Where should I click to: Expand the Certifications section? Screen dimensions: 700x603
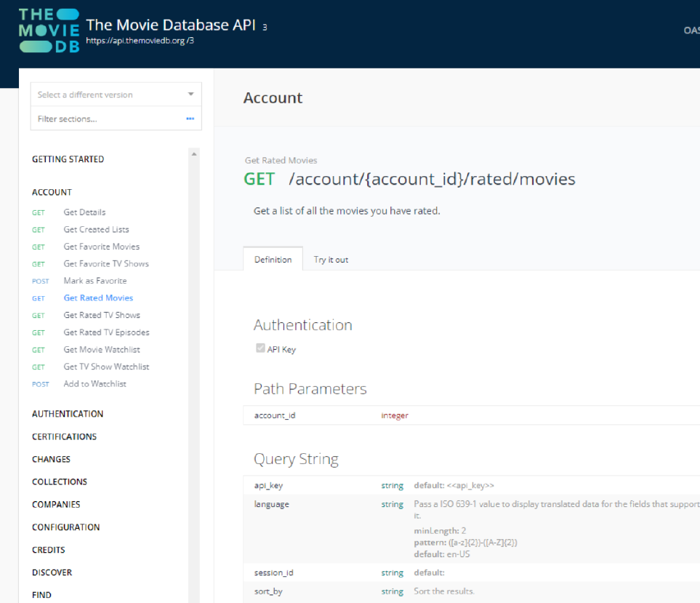64,437
